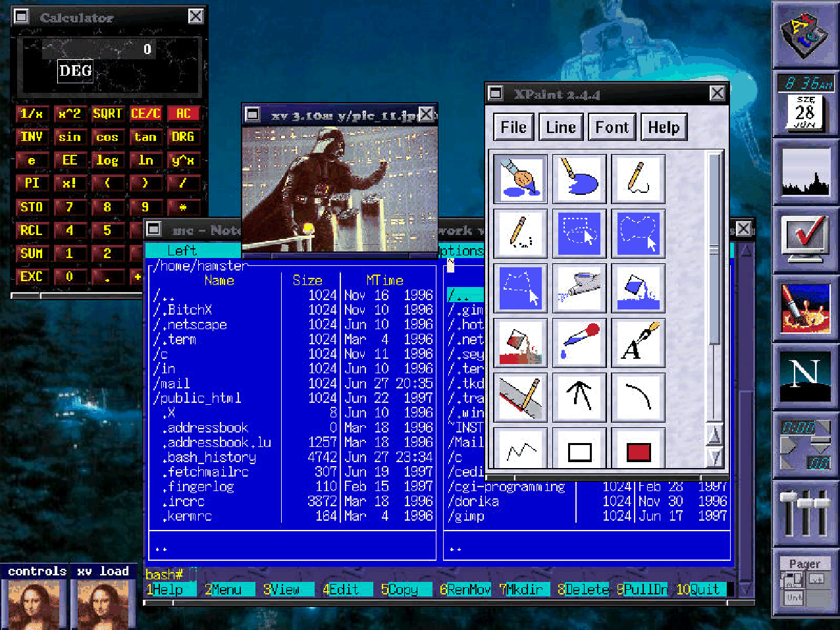Click the SQRT calculator key
This screenshot has width=840, height=630.
click(x=107, y=113)
